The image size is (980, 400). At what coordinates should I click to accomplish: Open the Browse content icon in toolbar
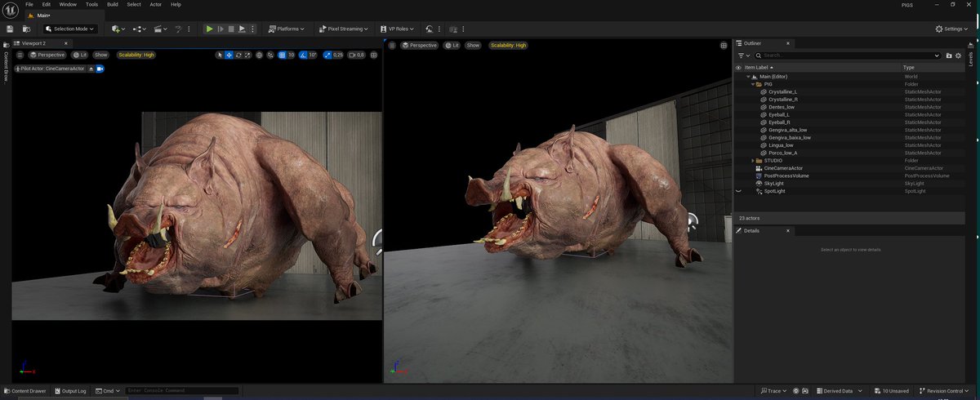tap(26, 29)
